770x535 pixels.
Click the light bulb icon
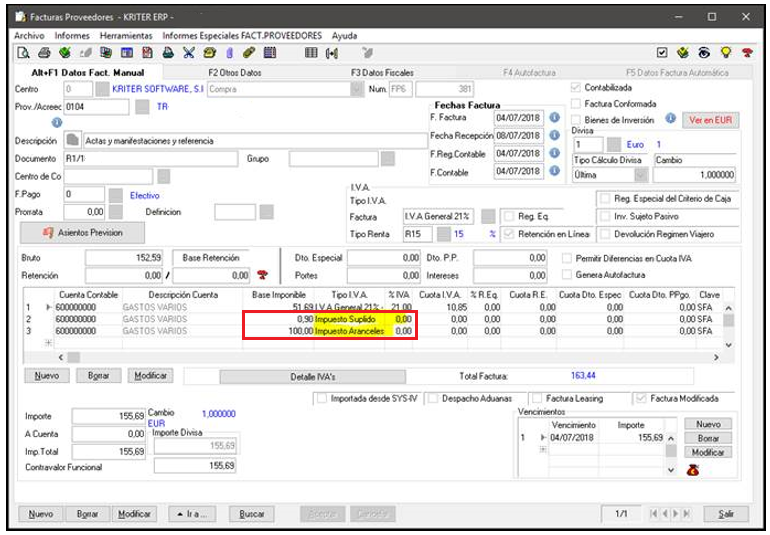click(725, 53)
